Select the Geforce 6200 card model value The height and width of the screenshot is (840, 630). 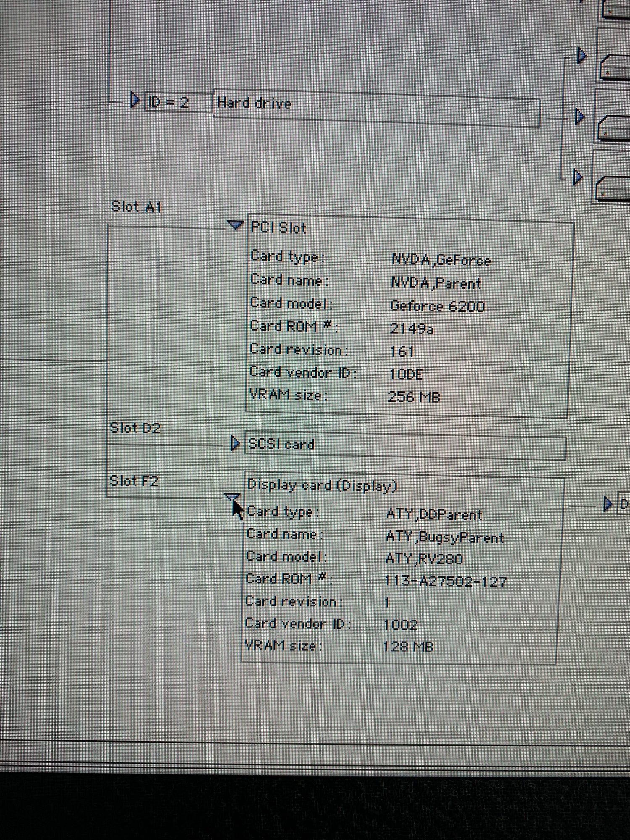point(437,306)
